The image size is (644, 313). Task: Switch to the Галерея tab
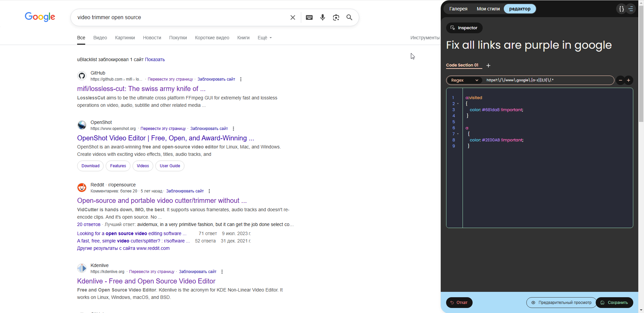[x=458, y=9]
